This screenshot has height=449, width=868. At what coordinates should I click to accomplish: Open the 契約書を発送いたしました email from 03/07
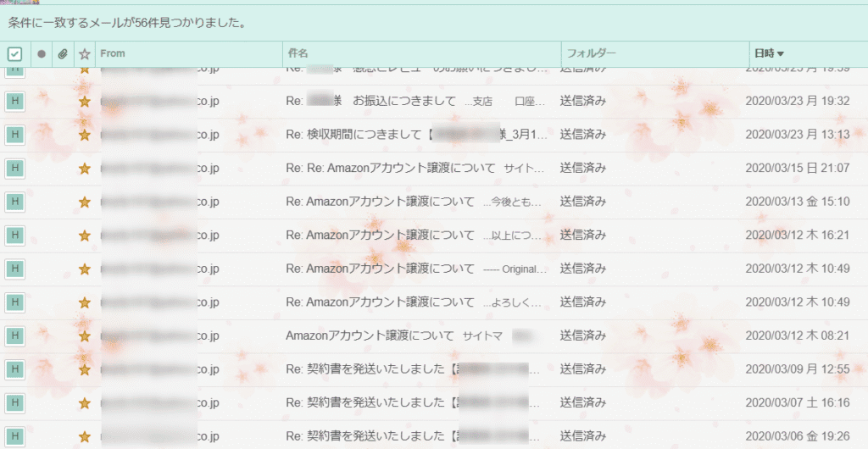tap(364, 402)
